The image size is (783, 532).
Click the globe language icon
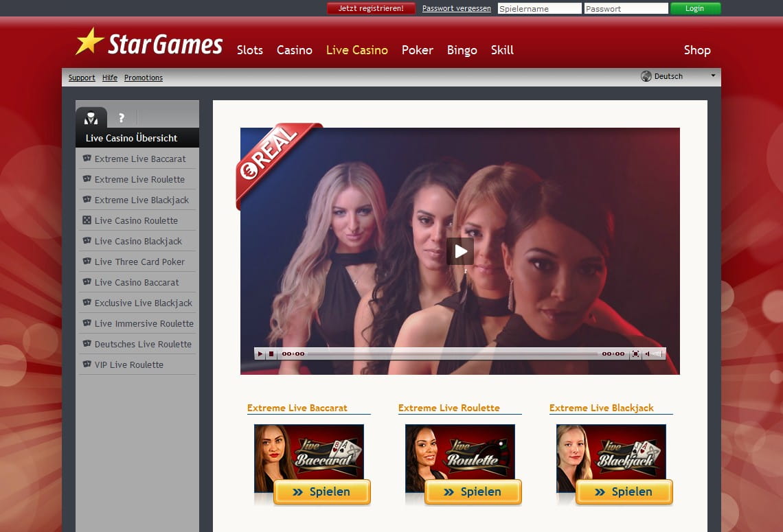click(x=646, y=76)
